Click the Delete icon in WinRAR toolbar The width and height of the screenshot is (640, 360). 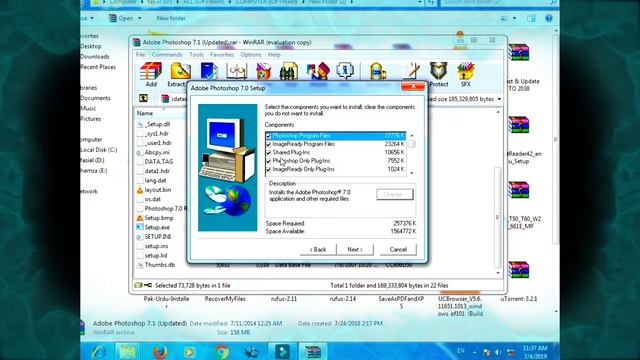263,71
